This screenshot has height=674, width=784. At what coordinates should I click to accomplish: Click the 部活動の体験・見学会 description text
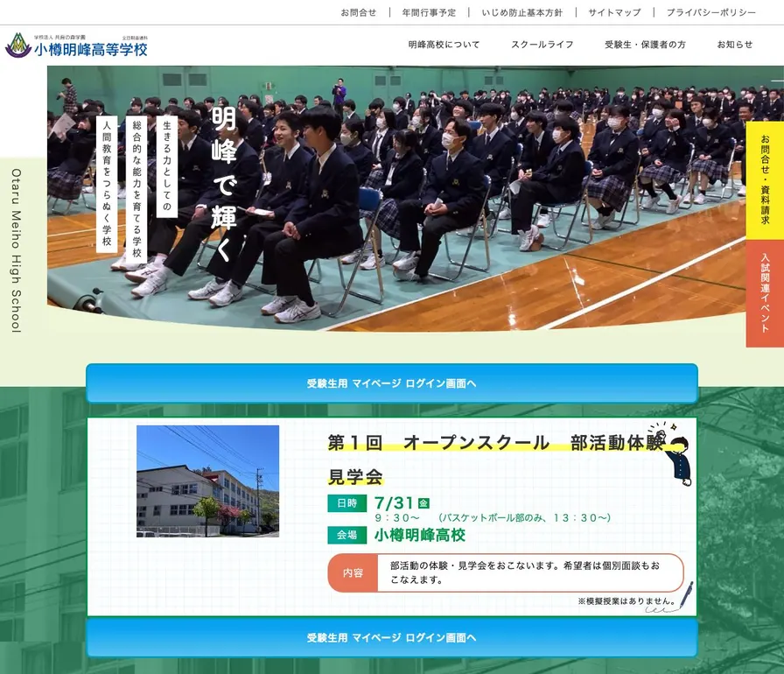[525, 573]
